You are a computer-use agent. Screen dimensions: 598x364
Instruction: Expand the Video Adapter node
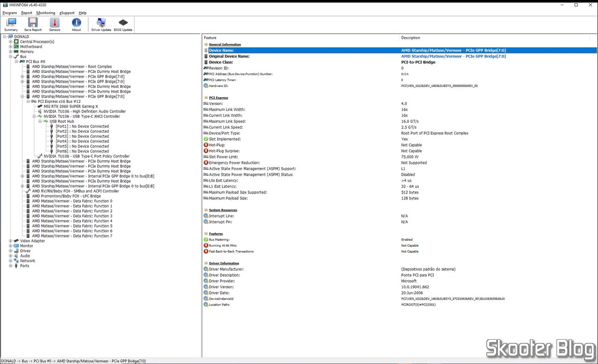[11, 241]
